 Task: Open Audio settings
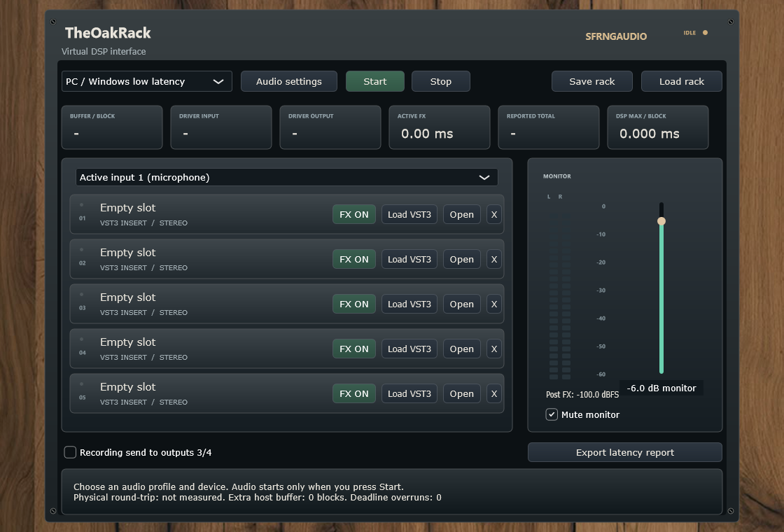point(289,81)
